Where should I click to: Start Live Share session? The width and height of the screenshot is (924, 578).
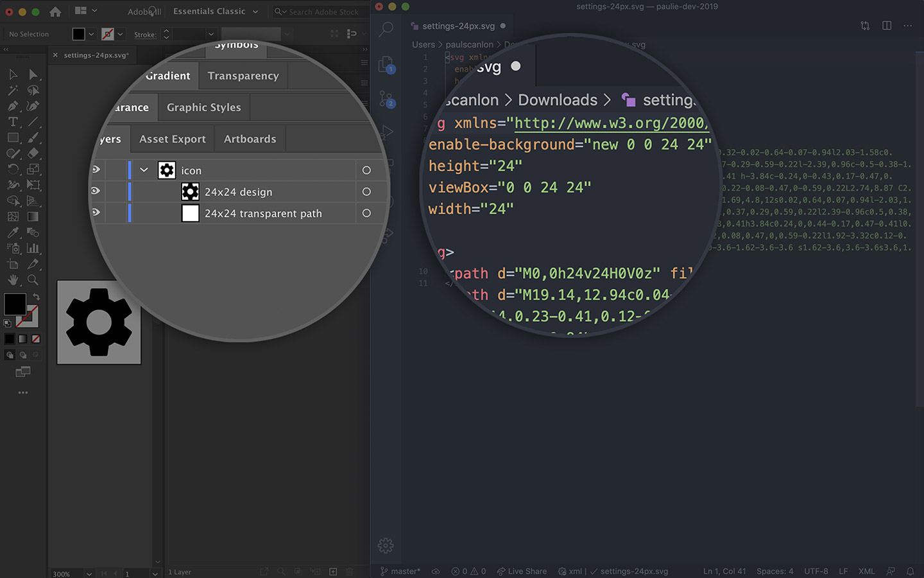[522, 571]
